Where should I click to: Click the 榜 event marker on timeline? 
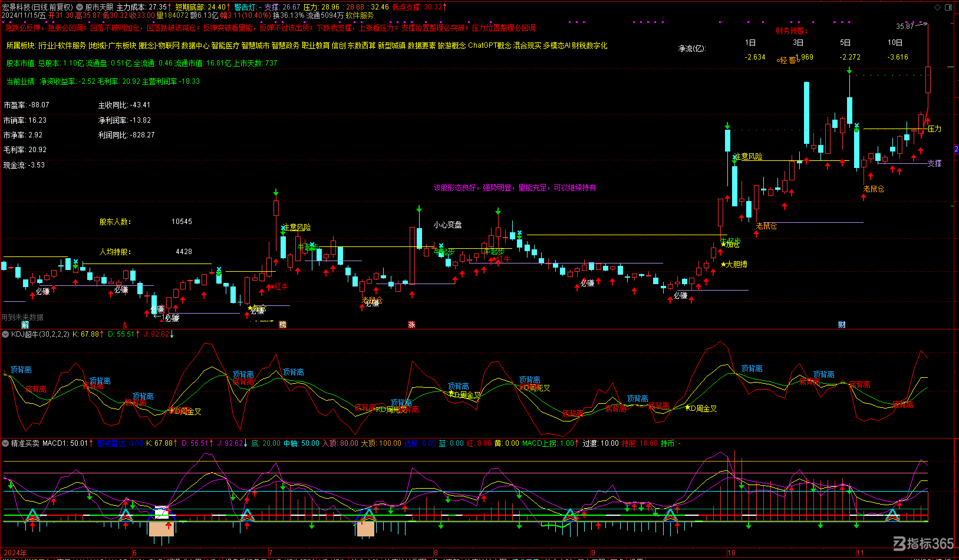point(282,325)
